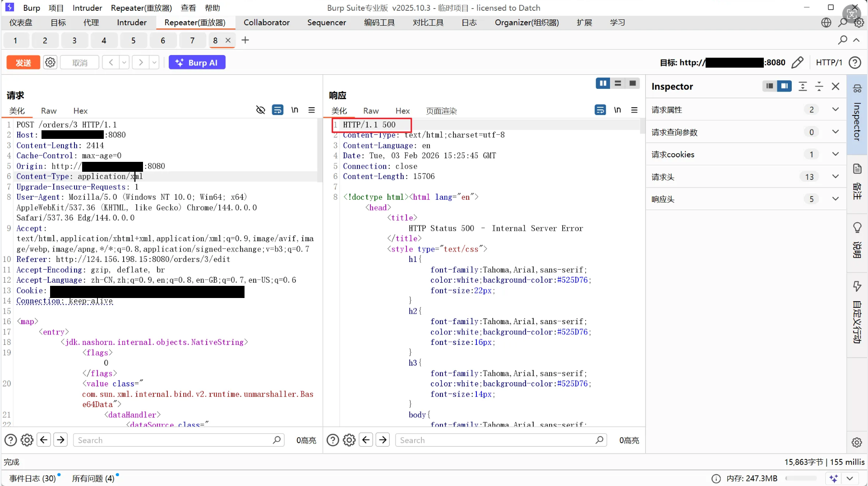Click the 发送 send button
This screenshot has width=868, height=486.
coord(23,62)
